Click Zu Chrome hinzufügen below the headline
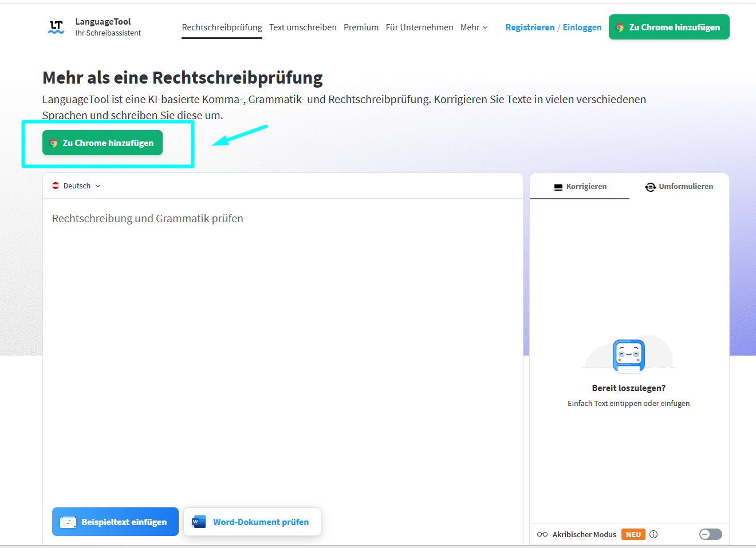756x548 pixels. tap(103, 143)
